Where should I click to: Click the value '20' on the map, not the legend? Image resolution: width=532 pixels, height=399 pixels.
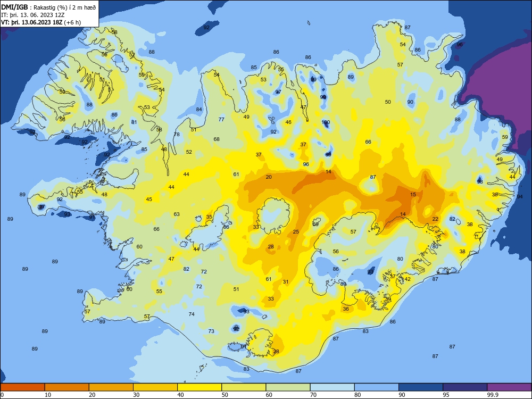click(x=269, y=177)
